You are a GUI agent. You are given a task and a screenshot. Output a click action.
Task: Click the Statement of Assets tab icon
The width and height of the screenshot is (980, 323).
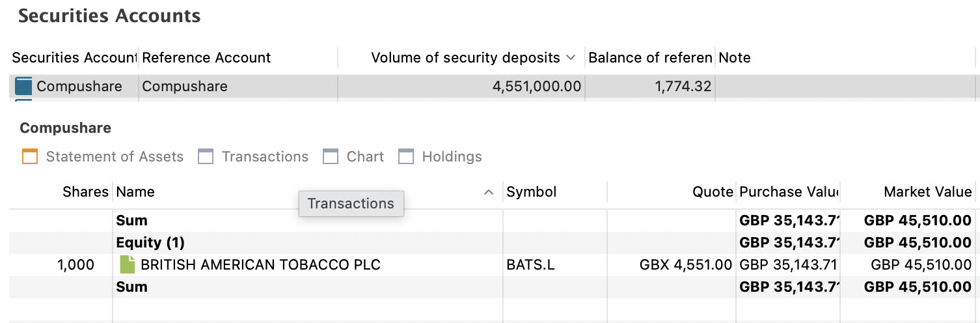coord(30,157)
